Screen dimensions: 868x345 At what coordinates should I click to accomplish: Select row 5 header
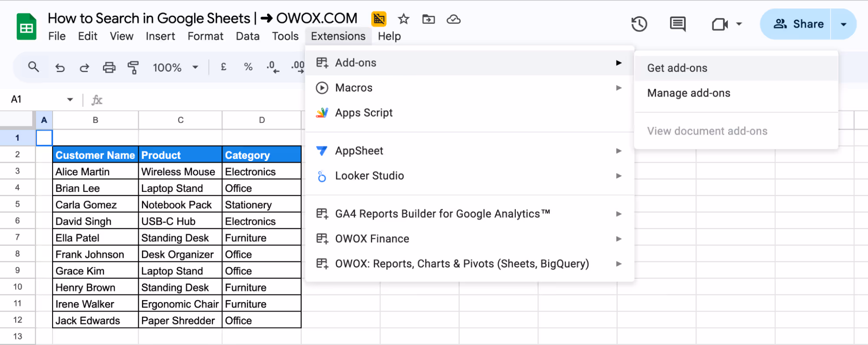tap(17, 204)
